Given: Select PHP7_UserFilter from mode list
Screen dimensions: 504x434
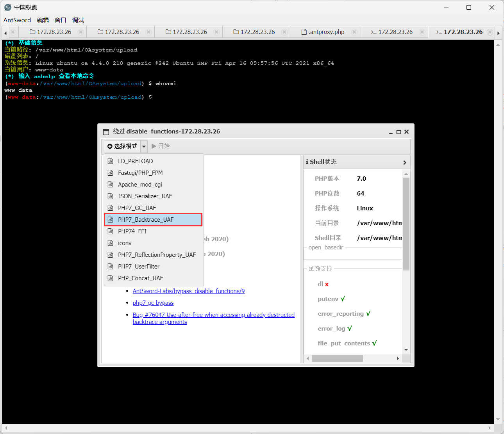Looking at the screenshot, I should [x=139, y=267].
